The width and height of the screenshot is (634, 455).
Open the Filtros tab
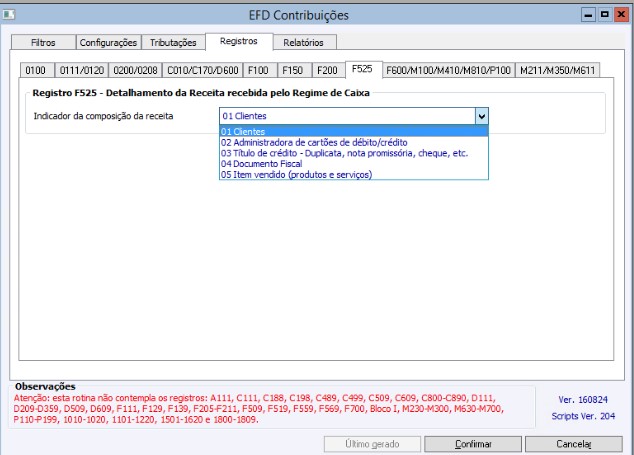point(43,42)
